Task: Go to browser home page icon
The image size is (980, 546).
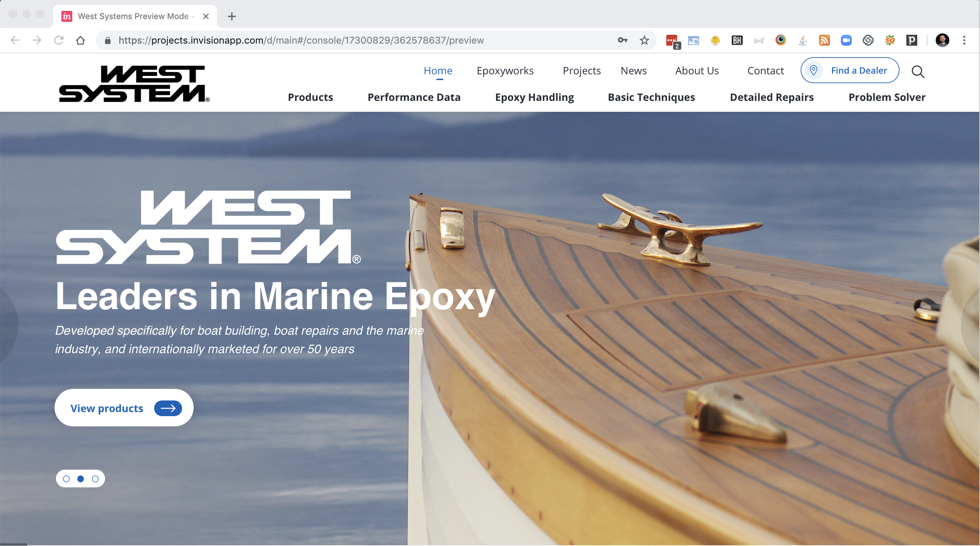Action: [x=80, y=40]
